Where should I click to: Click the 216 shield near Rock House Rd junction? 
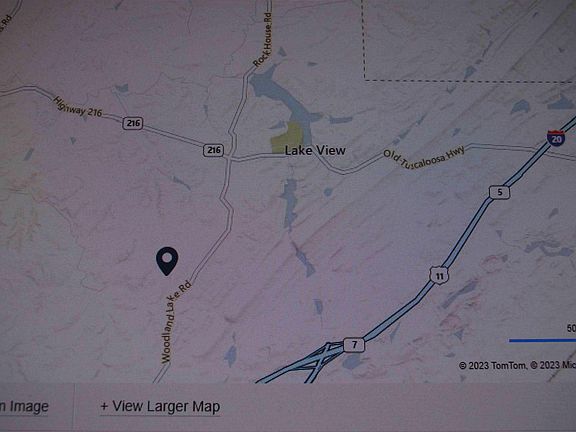pos(213,150)
